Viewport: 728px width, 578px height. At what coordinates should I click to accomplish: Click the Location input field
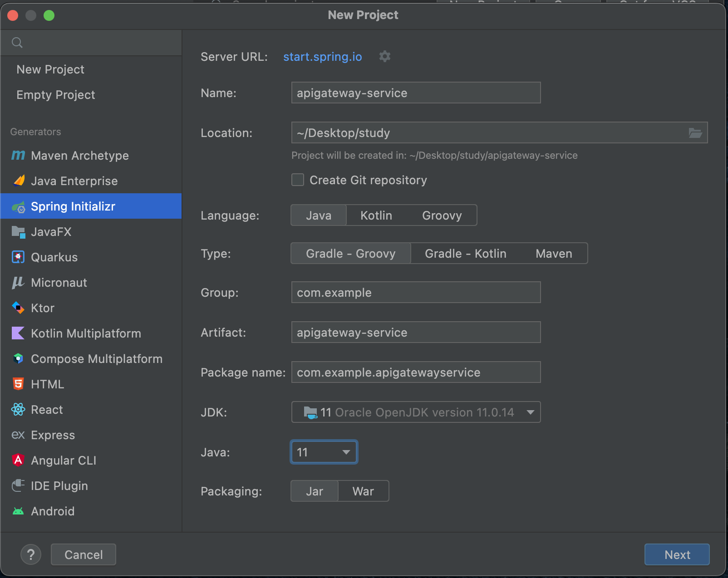coord(499,132)
